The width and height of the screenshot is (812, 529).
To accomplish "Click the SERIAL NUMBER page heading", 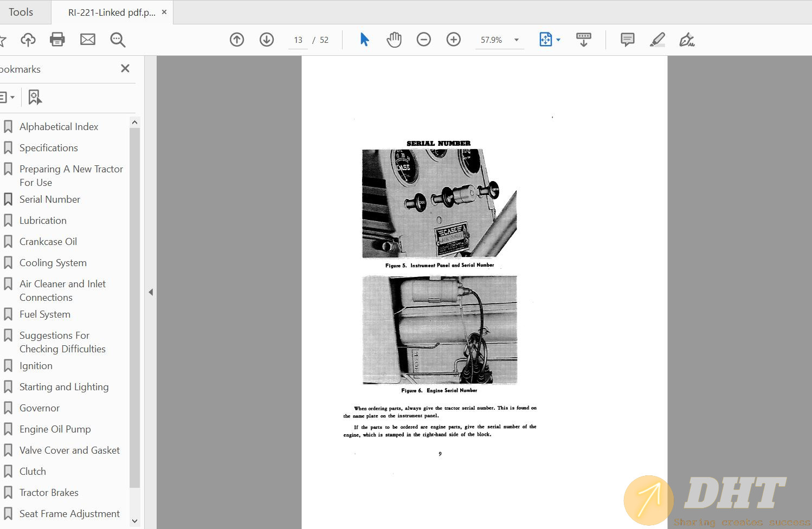I will (439, 144).
